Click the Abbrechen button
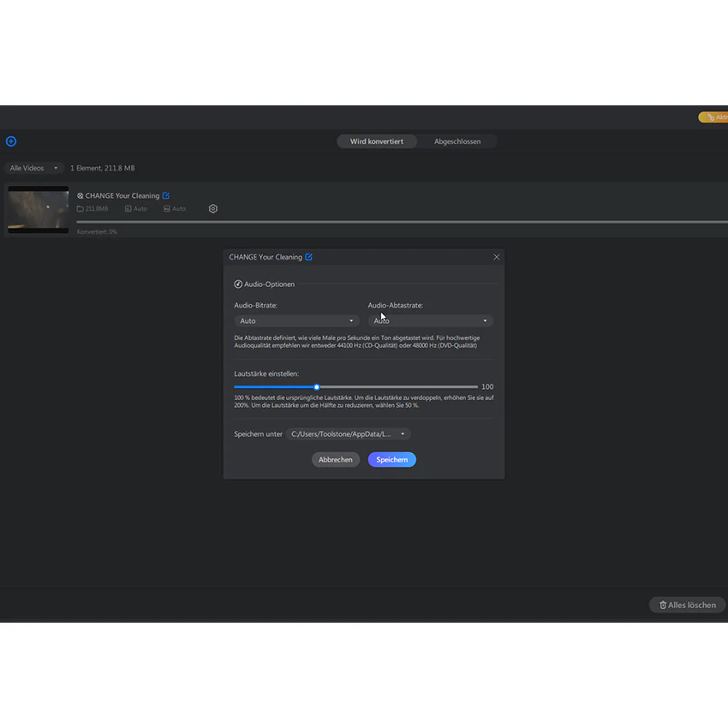 pyautogui.click(x=336, y=460)
